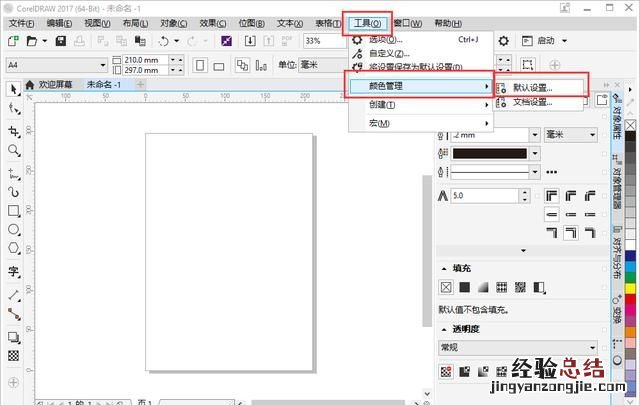Select the Zoom magnifier tool
Image resolution: width=640 pixels, height=405 pixels.
click(x=14, y=150)
